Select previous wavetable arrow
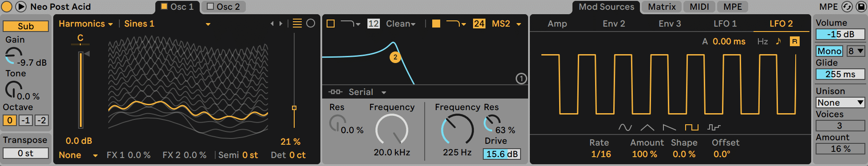The width and height of the screenshot is (868, 166). point(272,24)
